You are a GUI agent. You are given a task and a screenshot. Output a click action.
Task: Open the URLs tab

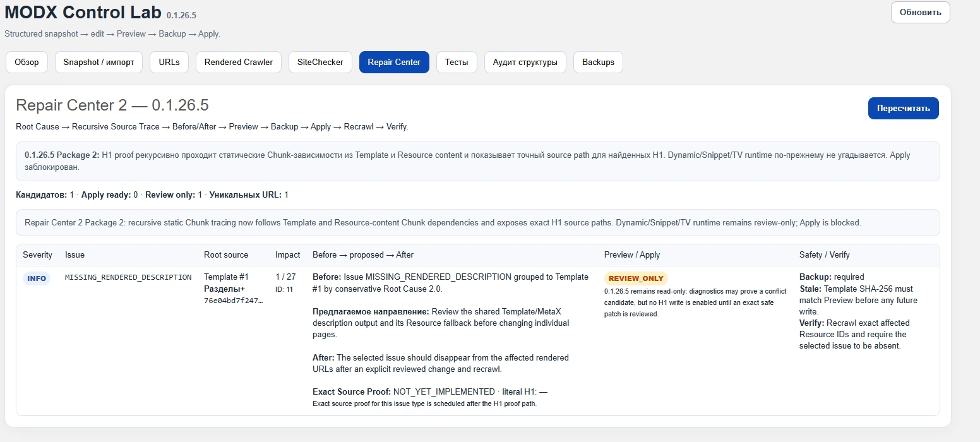point(169,63)
